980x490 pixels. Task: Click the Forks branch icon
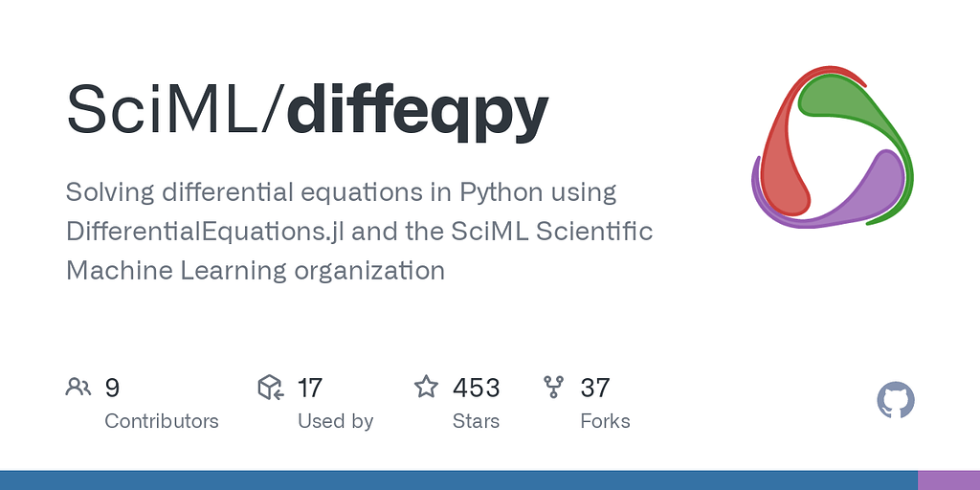(x=554, y=388)
